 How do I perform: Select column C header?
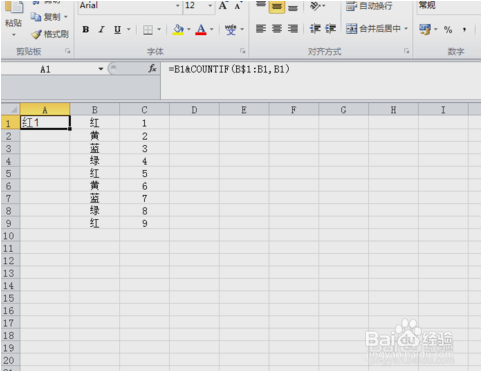point(144,109)
